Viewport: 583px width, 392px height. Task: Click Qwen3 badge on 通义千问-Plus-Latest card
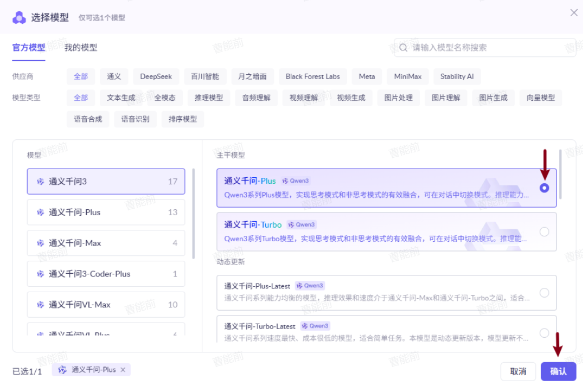click(x=310, y=285)
